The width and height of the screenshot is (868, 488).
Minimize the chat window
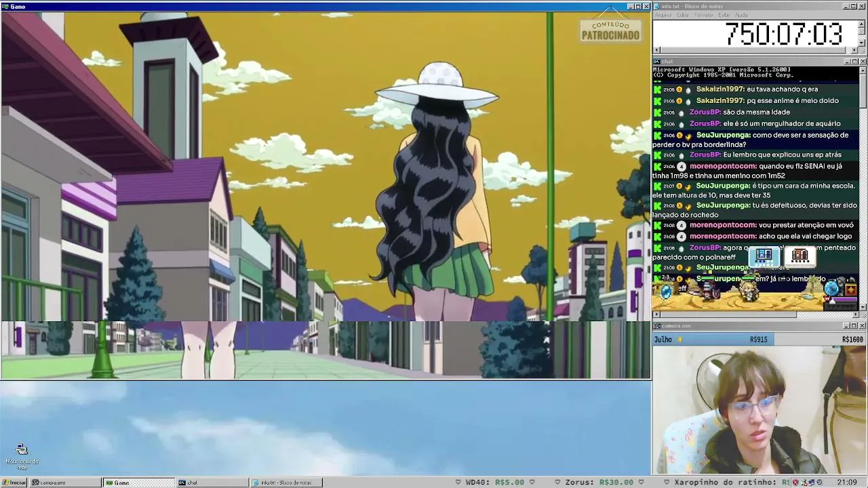pyautogui.click(x=846, y=62)
